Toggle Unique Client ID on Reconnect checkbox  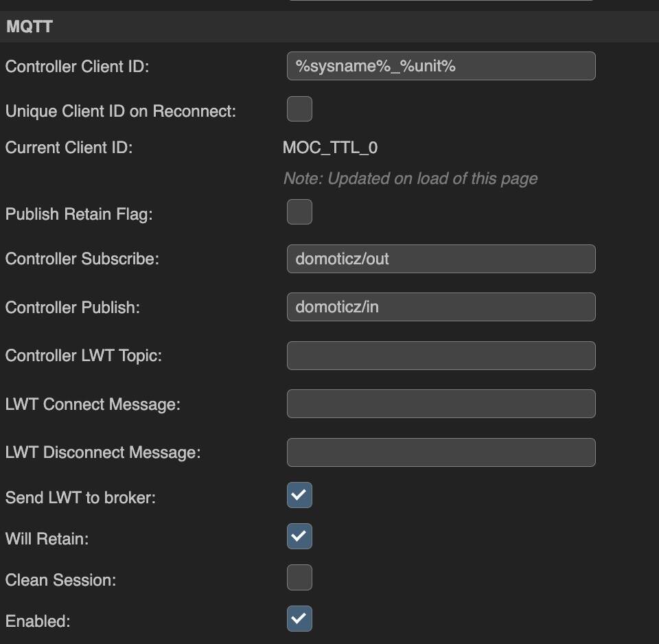(299, 109)
